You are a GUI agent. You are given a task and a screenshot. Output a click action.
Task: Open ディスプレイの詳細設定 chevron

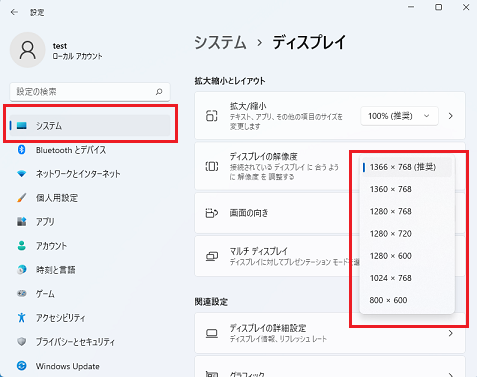click(451, 333)
